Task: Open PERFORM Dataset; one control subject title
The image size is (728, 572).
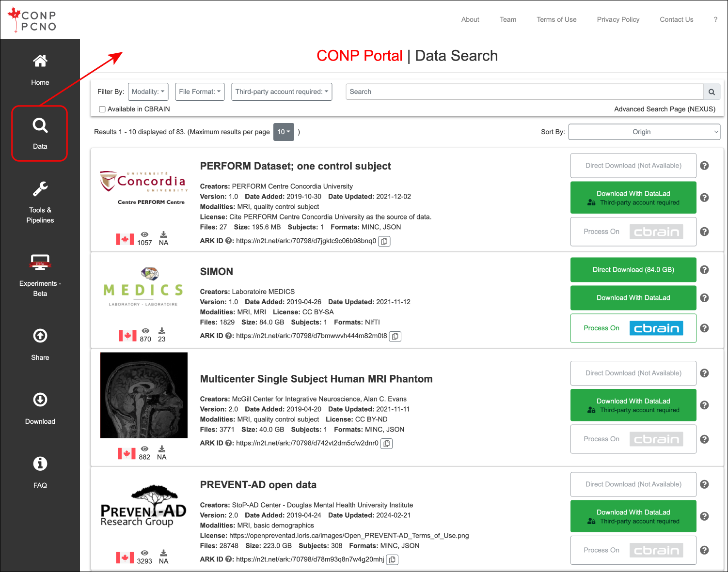Action: [295, 166]
